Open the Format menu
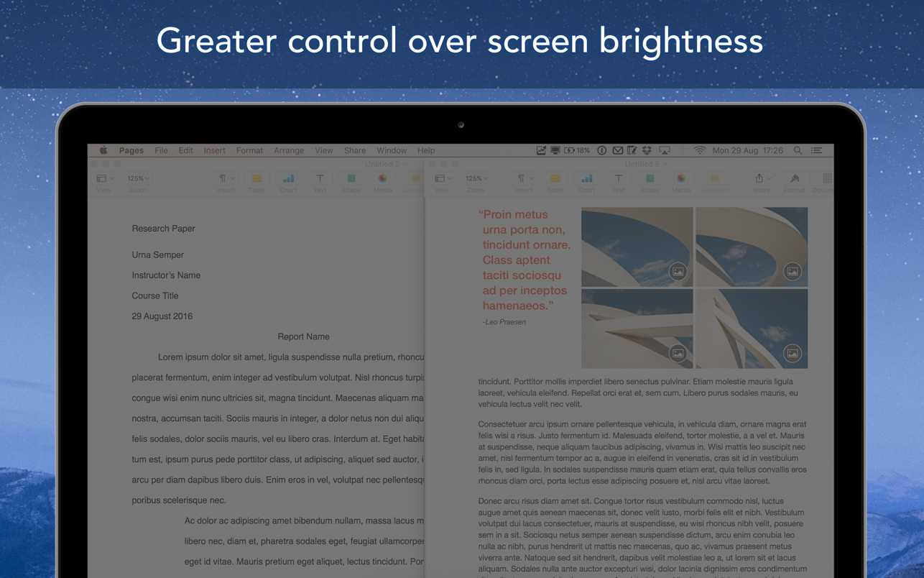Screen dimensions: 924x578 [249, 151]
